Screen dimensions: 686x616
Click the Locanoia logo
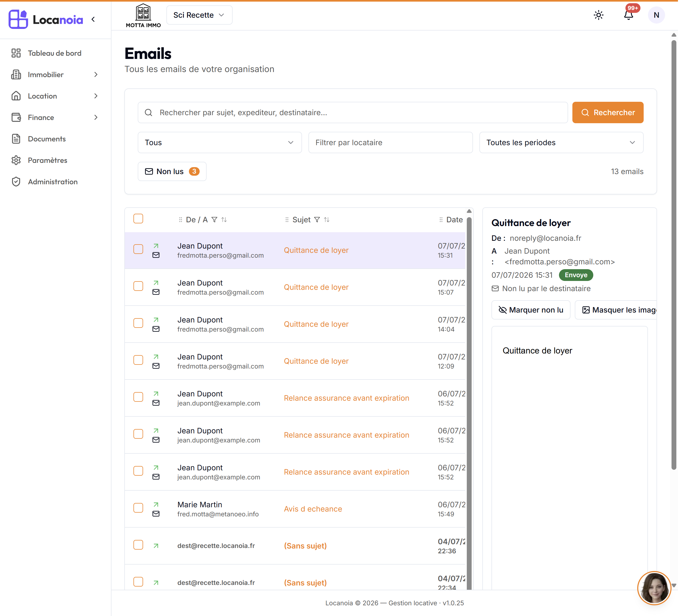click(46, 20)
